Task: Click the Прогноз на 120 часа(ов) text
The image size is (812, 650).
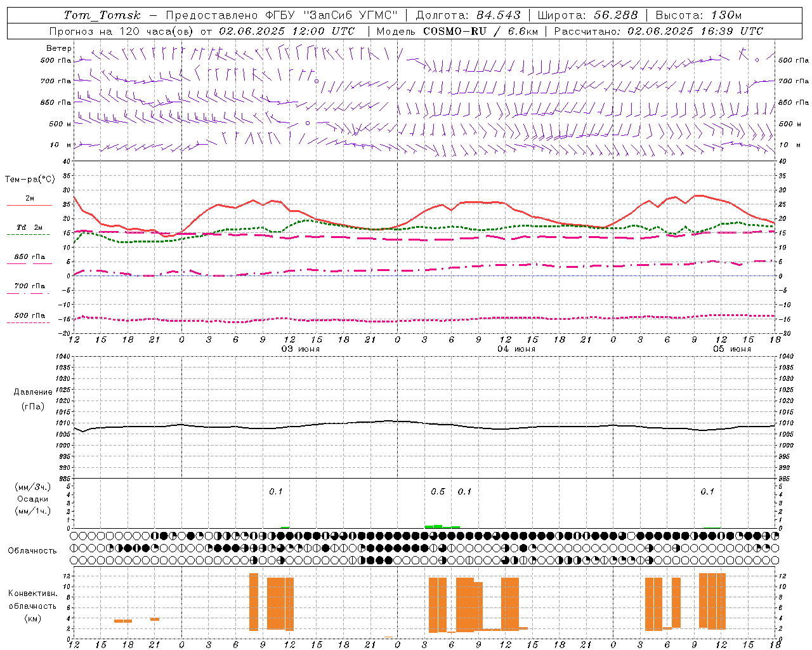Action: (122, 31)
